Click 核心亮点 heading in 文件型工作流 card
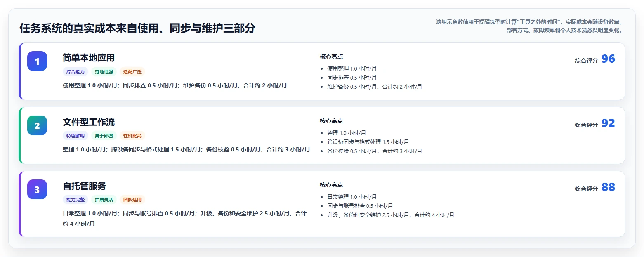 [x=331, y=121]
